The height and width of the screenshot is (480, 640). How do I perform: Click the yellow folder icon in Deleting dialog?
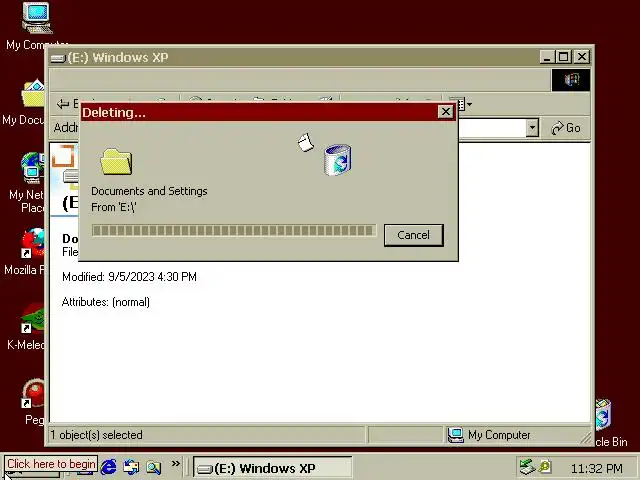point(116,162)
